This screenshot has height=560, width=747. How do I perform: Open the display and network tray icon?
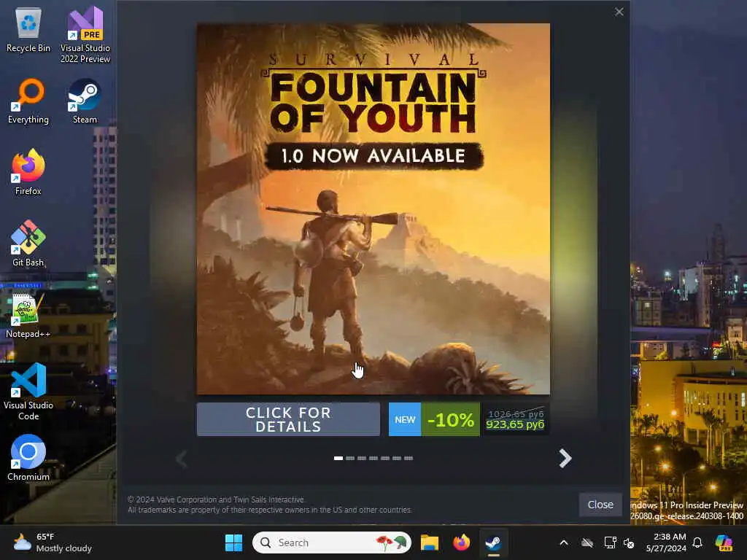[x=610, y=542]
